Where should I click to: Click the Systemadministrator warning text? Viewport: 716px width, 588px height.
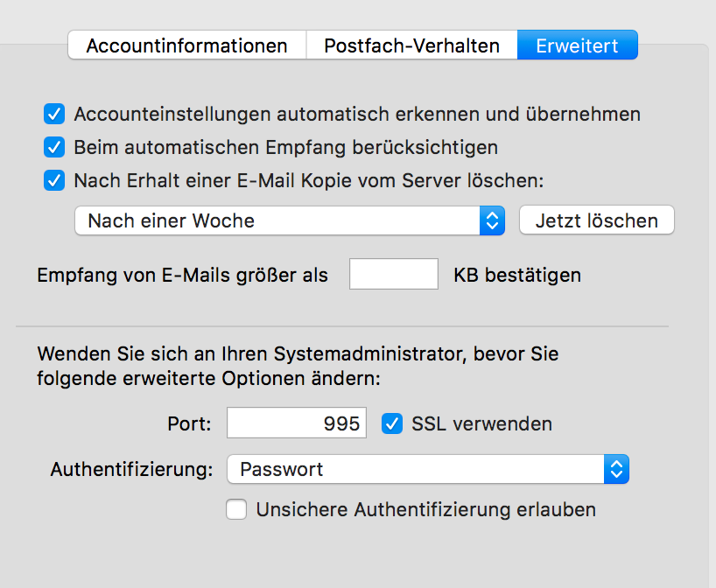[x=298, y=367]
